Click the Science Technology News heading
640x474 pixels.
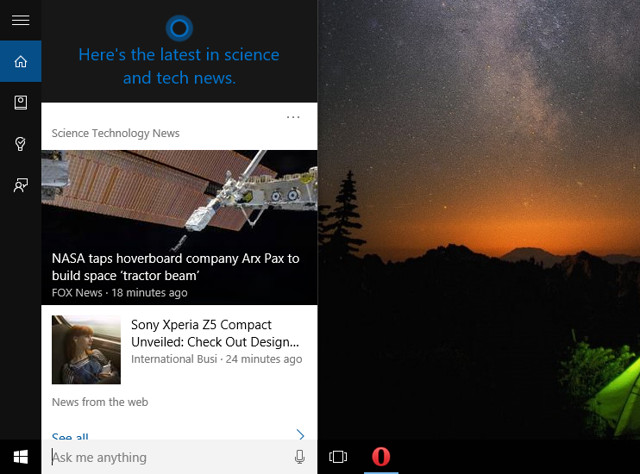click(x=116, y=134)
